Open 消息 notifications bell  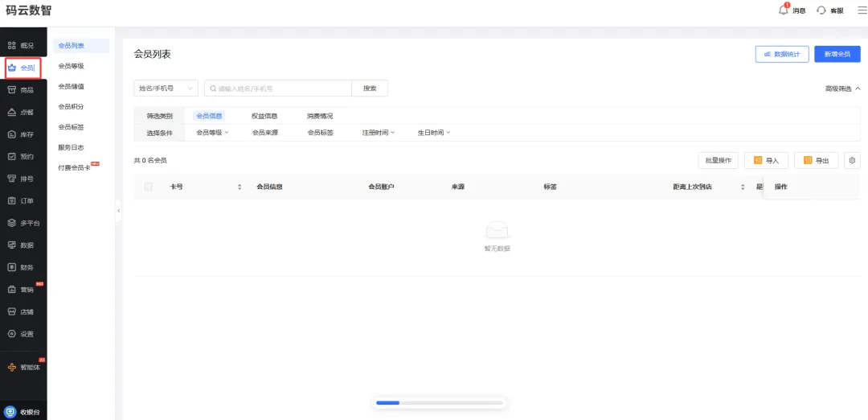(784, 10)
